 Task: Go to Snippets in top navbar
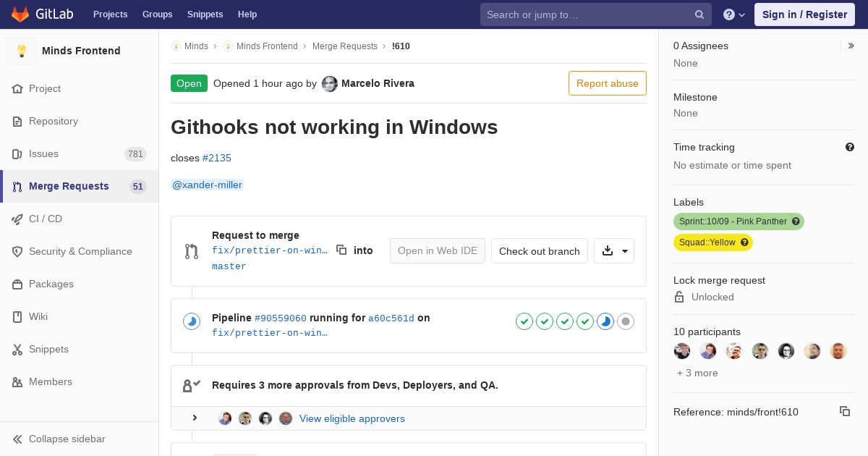[x=205, y=14]
